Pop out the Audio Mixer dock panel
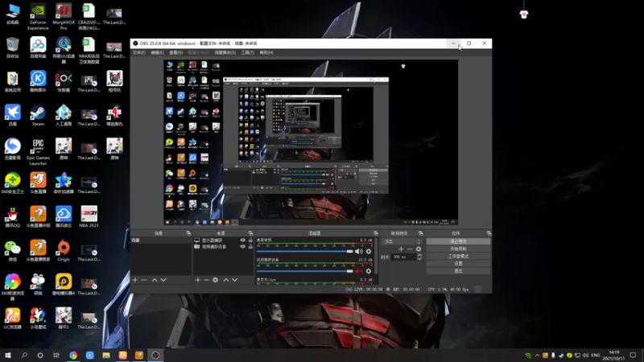Viewport: 644px width, 362px height. click(376, 233)
